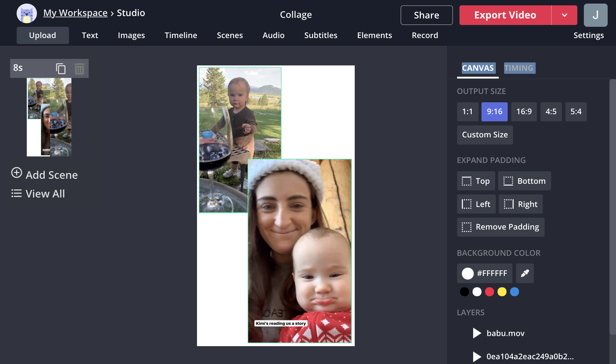Click the View All list icon
Viewport: 616px width, 364px height.
[x=17, y=193]
